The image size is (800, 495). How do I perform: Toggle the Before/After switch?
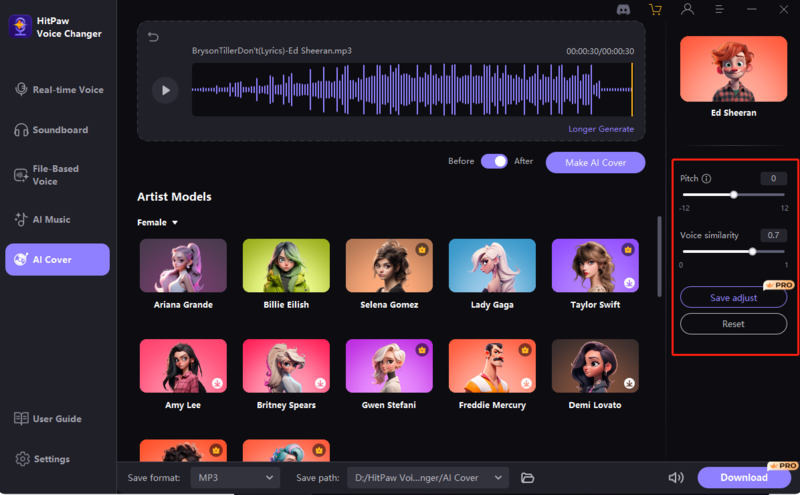(494, 161)
